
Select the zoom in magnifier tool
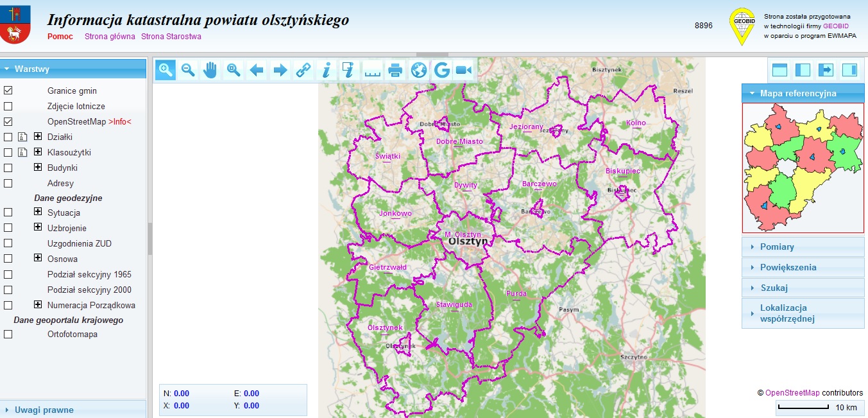[x=166, y=70]
